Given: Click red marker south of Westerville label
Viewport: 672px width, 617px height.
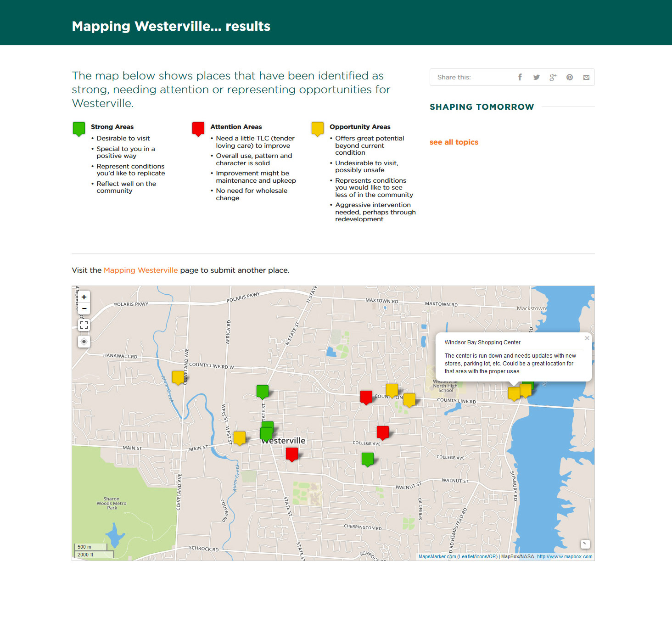Looking at the screenshot, I should click(291, 454).
